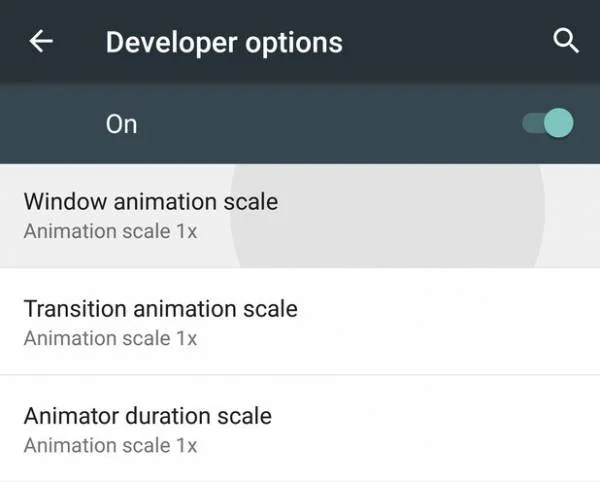Open Transition animation scale setting
Image resolution: width=600 pixels, height=482 pixels.
click(300, 321)
